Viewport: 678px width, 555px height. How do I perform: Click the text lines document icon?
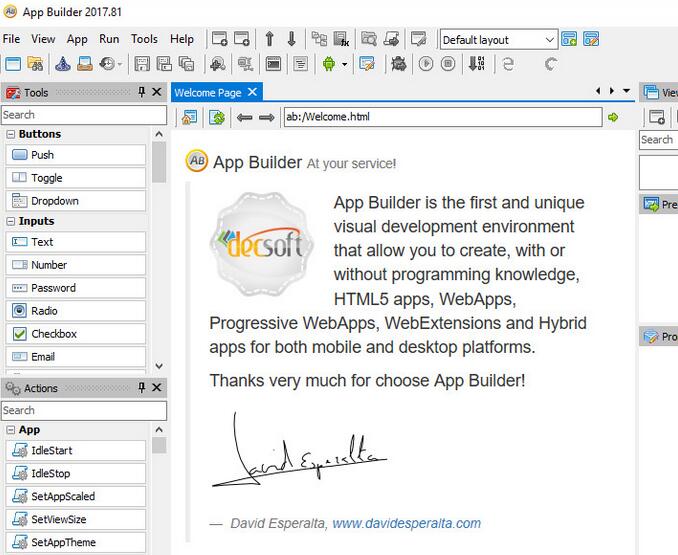pos(301,64)
